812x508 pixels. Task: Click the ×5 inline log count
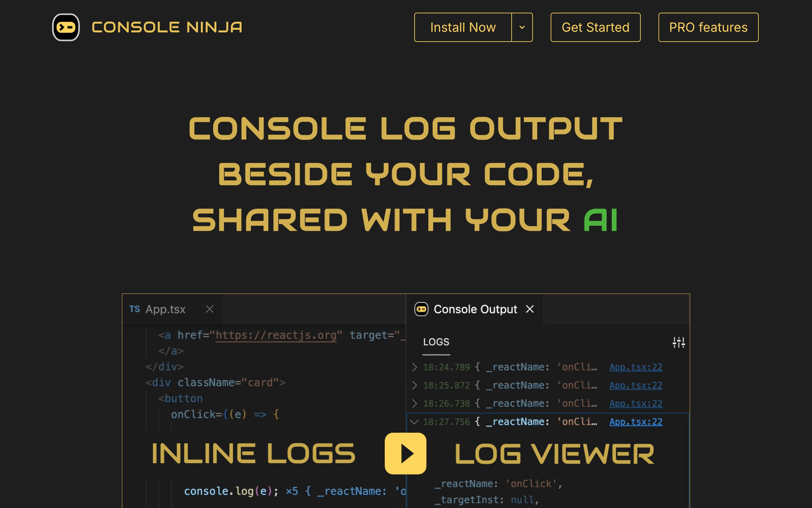(x=291, y=491)
